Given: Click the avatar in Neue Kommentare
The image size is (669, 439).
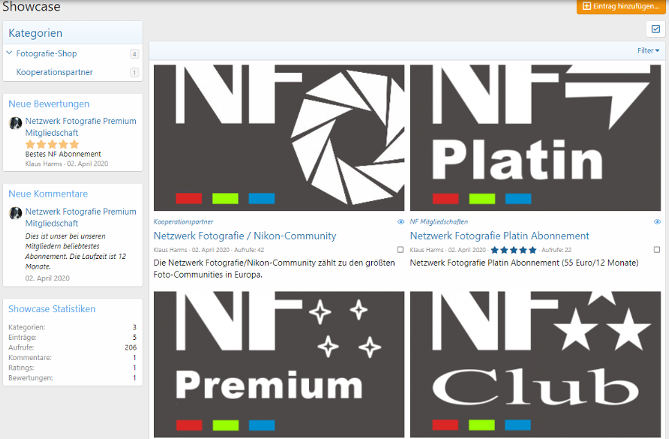Looking at the screenshot, I should click(x=15, y=213).
